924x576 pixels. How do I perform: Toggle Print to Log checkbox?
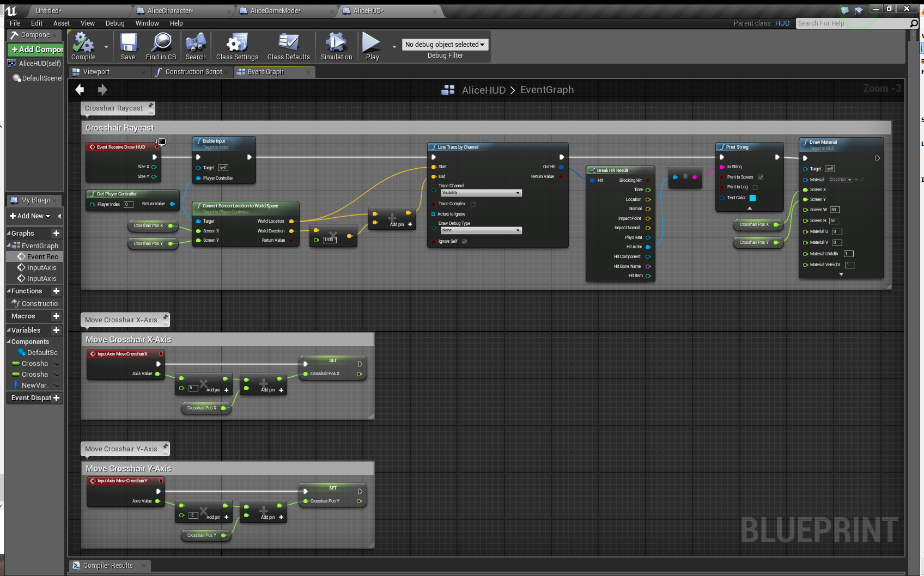tap(755, 187)
